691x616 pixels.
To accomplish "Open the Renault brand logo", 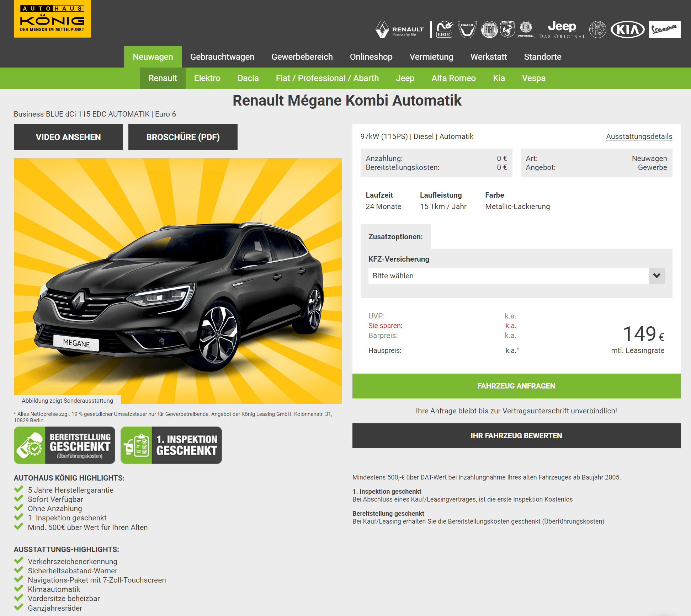I will (400, 30).
